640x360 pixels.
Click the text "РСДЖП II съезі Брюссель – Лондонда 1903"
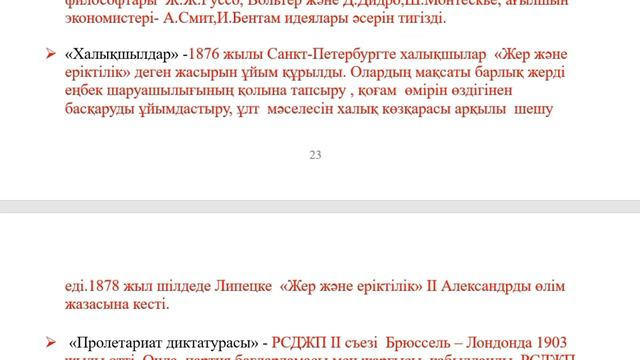point(419,343)
